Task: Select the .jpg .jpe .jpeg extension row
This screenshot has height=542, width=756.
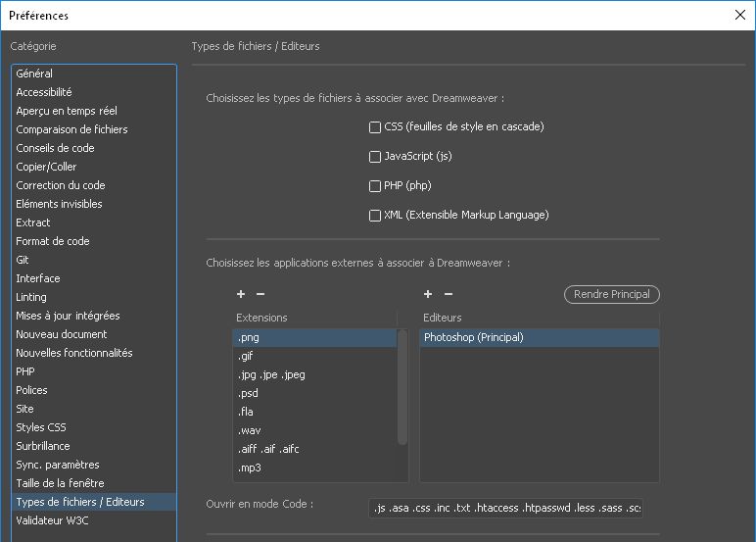Action: tap(315, 375)
